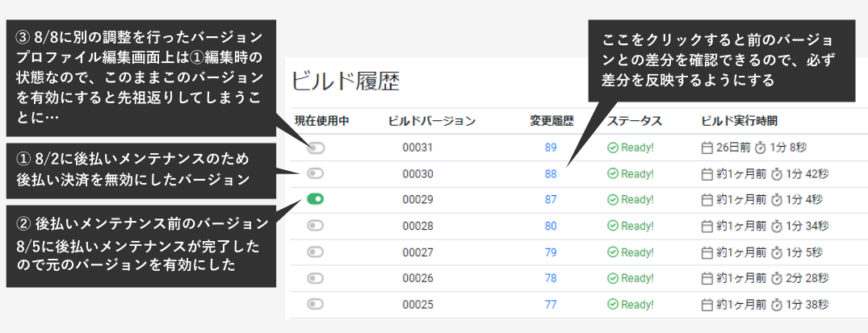Click the stopwatch icon beside 1分 8秒

click(x=761, y=148)
